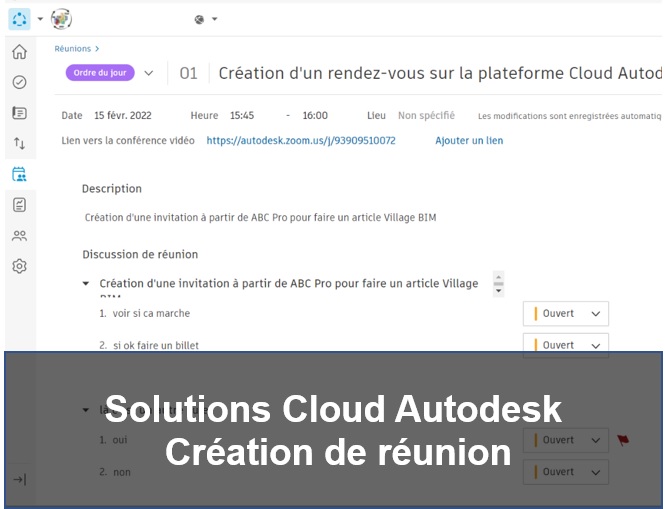Click item text si ok faire un billet
This screenshot has height=509, width=665.
[156, 345]
